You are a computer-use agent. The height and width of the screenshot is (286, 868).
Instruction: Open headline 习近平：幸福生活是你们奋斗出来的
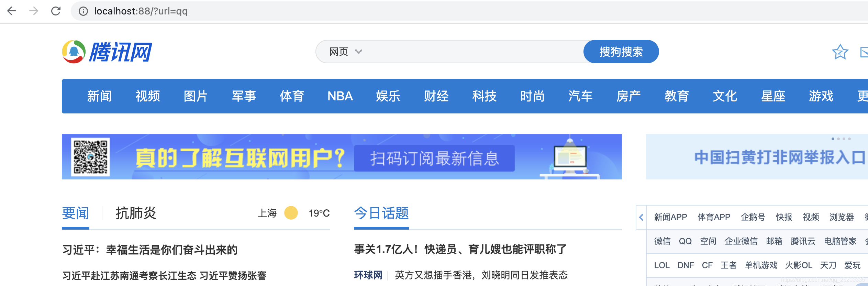click(x=150, y=250)
